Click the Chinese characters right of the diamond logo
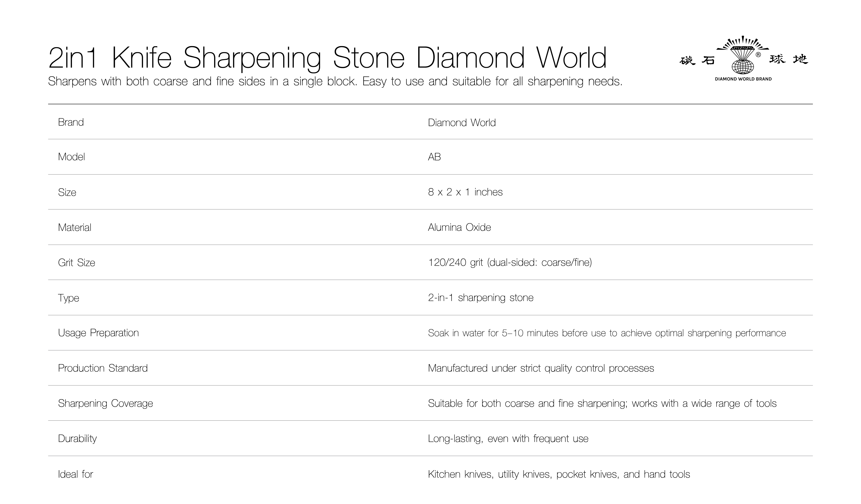The width and height of the screenshot is (861, 504). coord(789,59)
